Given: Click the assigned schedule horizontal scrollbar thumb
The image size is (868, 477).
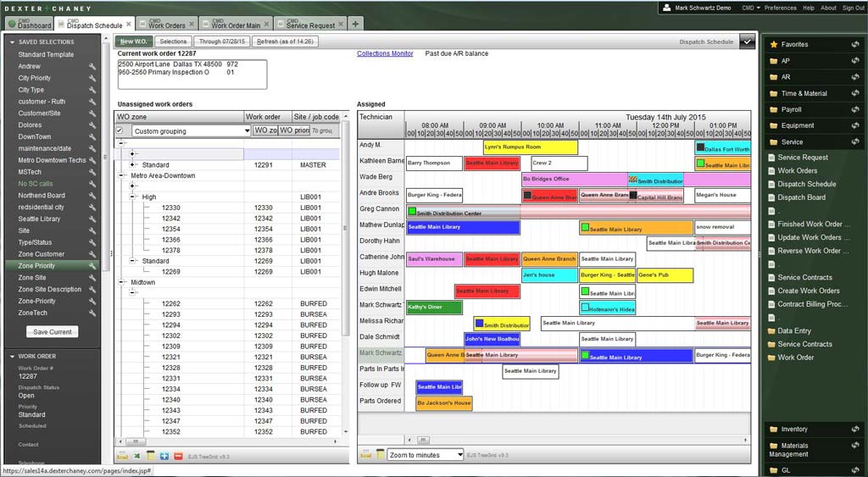Looking at the screenshot, I should tap(423, 441).
